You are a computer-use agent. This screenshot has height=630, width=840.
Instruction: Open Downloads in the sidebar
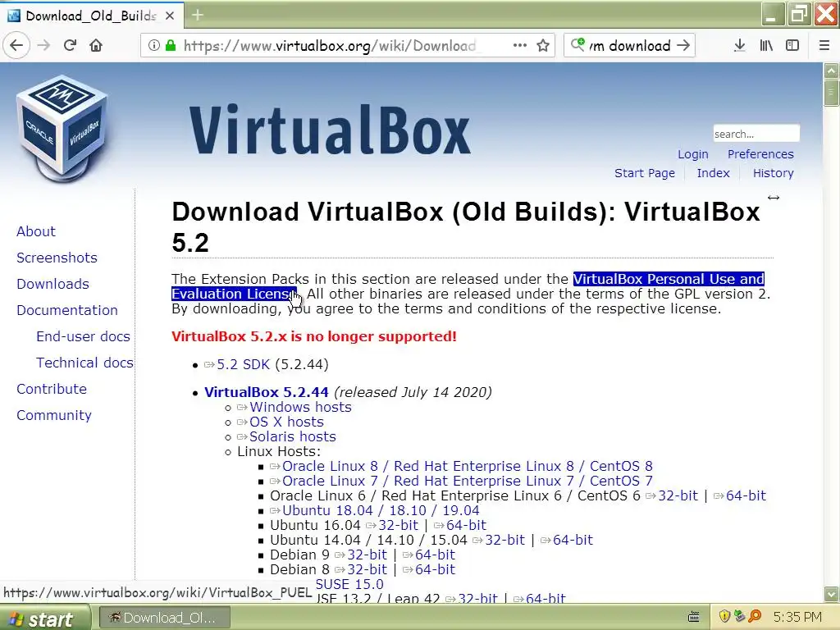[52, 284]
